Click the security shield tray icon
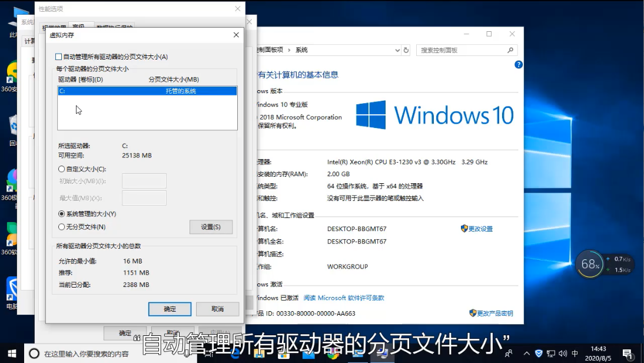This screenshot has width=644, height=363. [539, 354]
